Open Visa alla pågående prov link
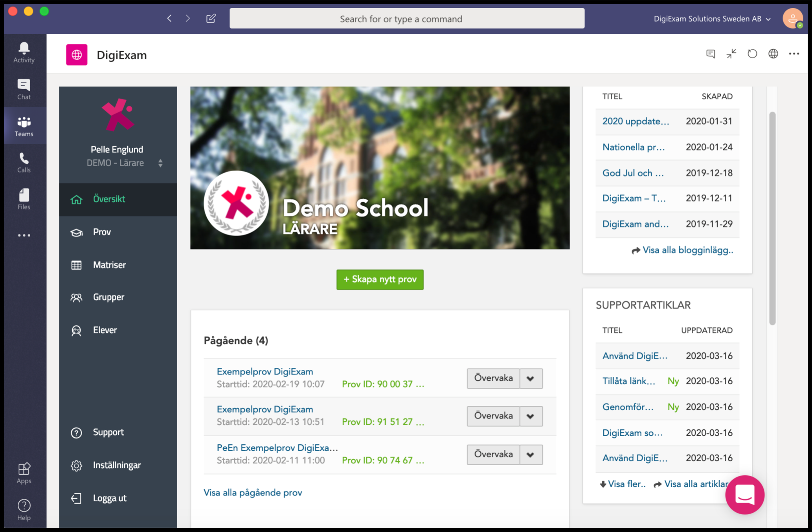This screenshot has height=532, width=812. tap(253, 493)
